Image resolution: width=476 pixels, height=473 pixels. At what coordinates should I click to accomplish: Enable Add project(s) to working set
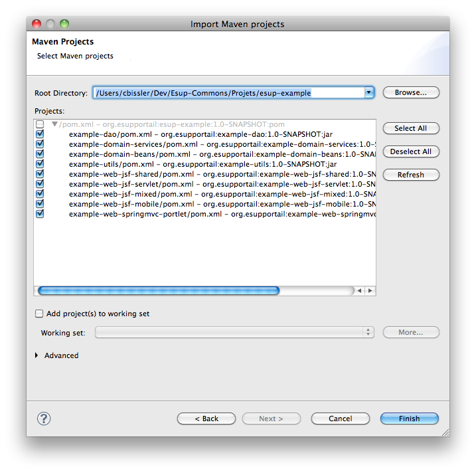pos(40,314)
